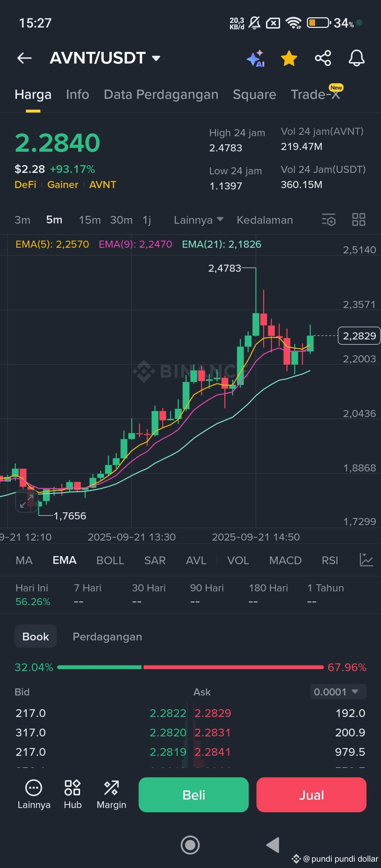Select ask price 2.2841

[213, 752]
